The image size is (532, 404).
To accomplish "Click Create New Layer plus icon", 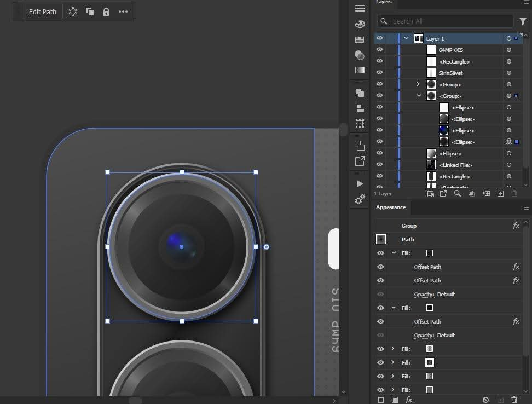I will 500,193.
